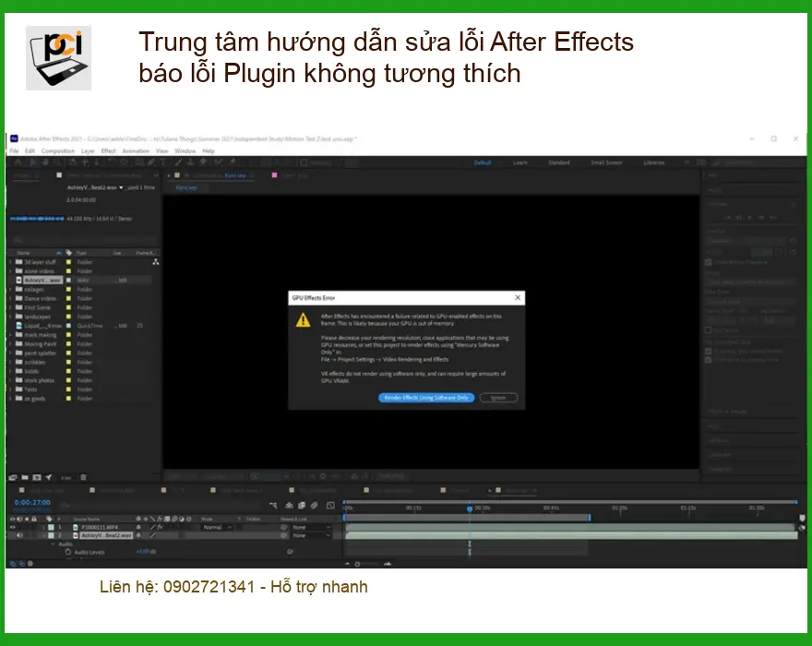The image size is (812, 646).
Task: Click the 0:00:27:00 timecode field
Action: pos(32,503)
